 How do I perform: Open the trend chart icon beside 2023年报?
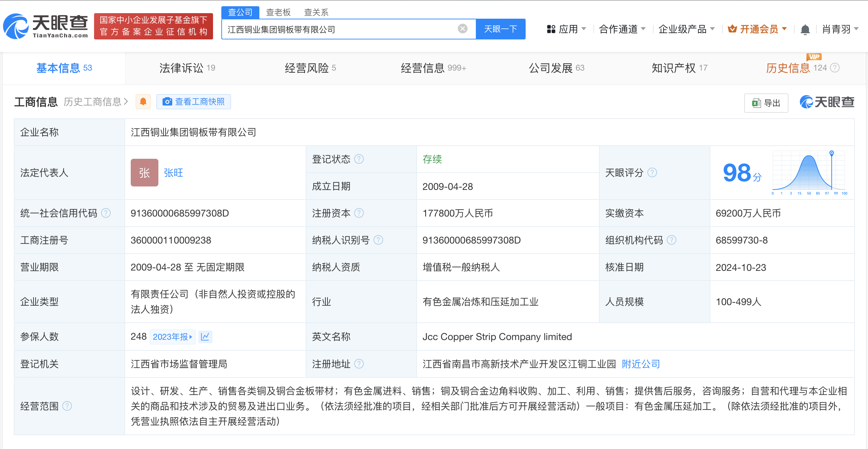[x=205, y=337]
